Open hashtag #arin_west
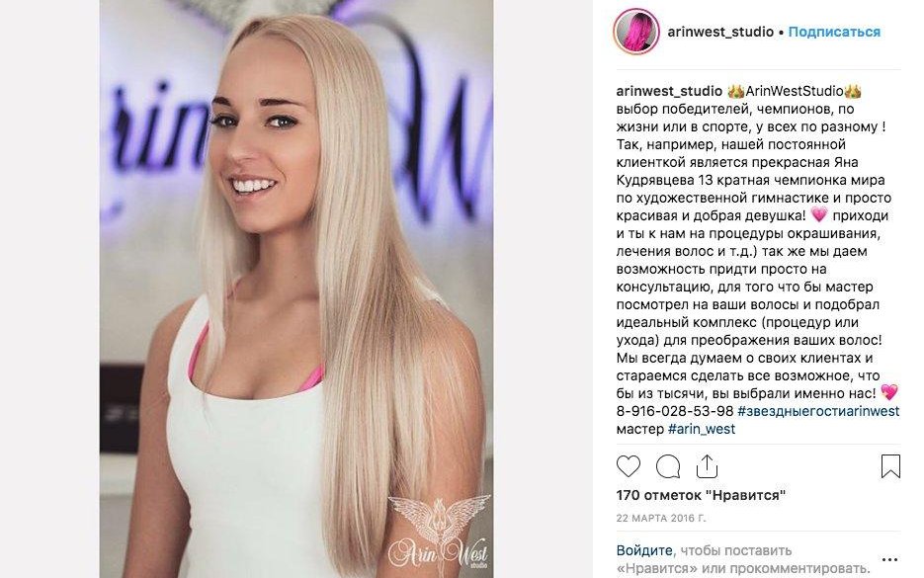Viewport: 924px width, 578px height. [x=702, y=429]
